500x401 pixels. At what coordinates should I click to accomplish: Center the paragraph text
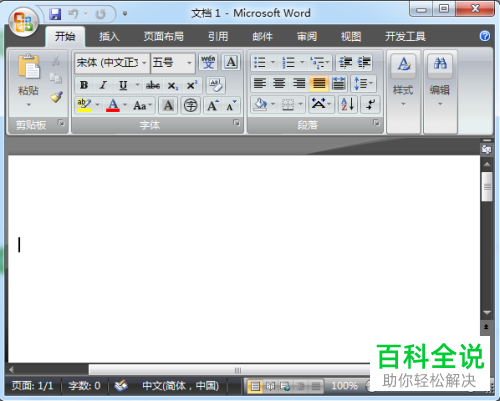pyautogui.click(x=279, y=83)
